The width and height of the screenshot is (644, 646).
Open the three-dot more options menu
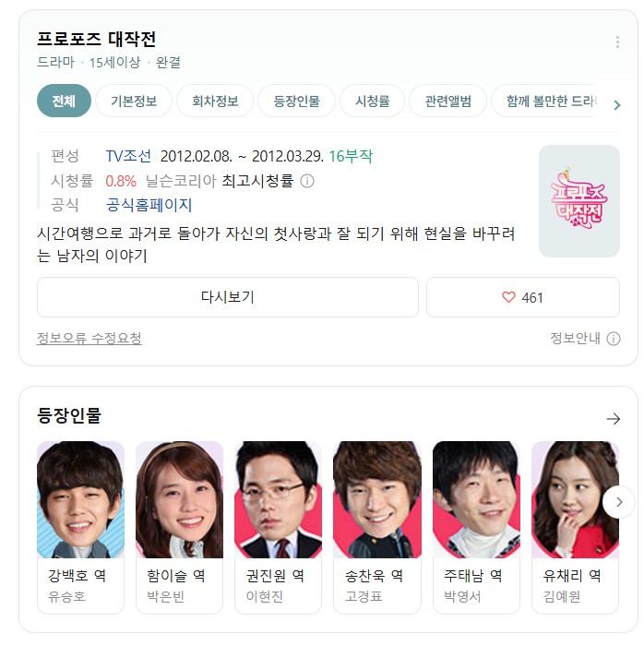tap(617, 42)
